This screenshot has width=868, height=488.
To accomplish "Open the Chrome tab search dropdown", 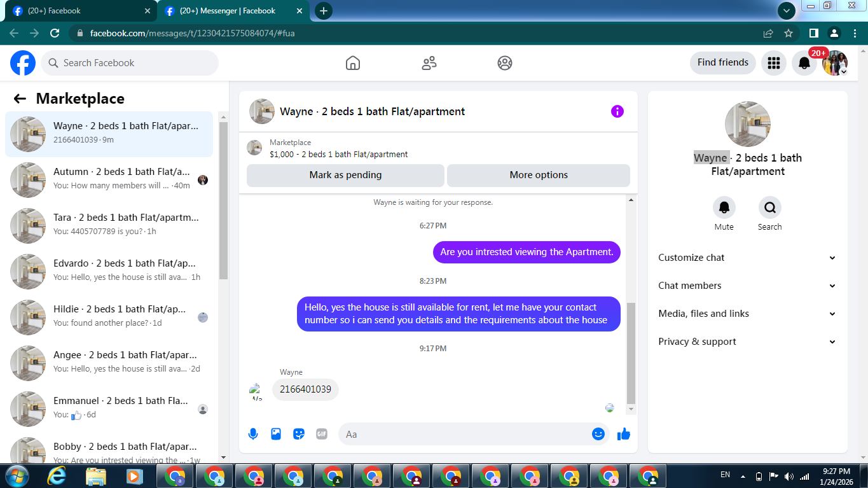I will (787, 11).
